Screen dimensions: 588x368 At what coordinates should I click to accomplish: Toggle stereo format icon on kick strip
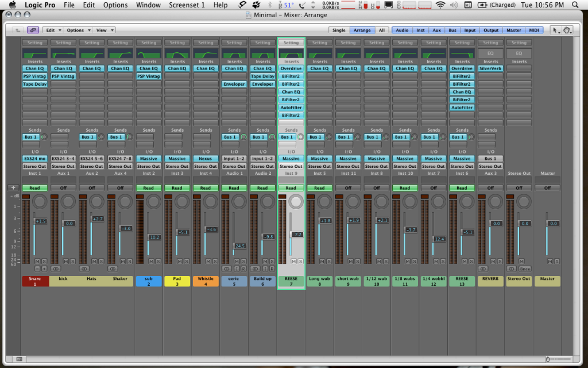tap(56, 269)
